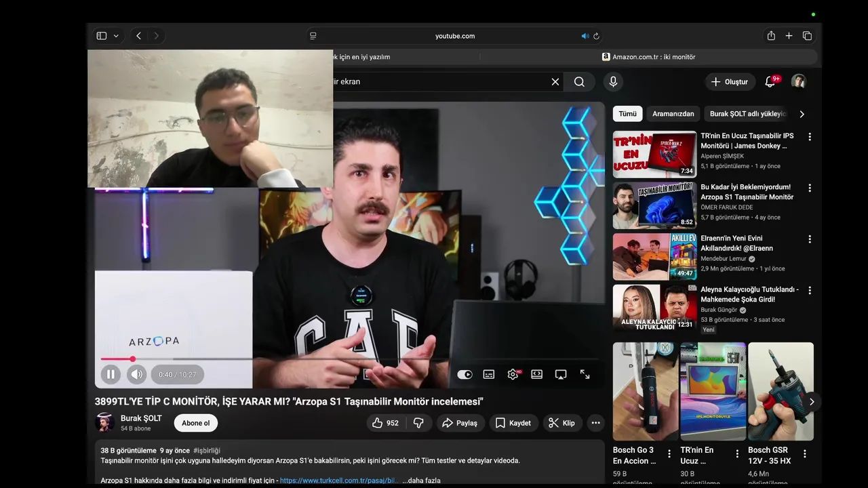The width and height of the screenshot is (868, 488).
Task: Open Aleyna Kalaycıoğlu Tutuklandı video thumbnail
Action: pyautogui.click(x=654, y=308)
